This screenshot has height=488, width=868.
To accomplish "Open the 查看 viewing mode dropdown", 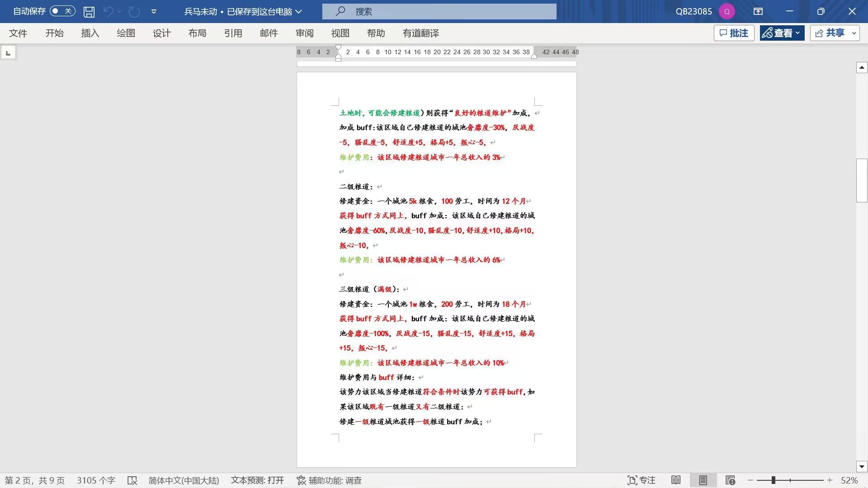I will point(782,33).
